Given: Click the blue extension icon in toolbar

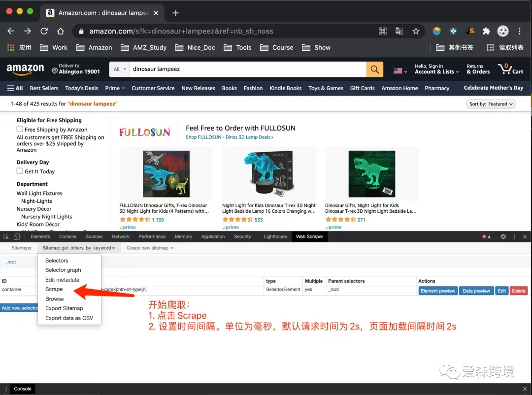Looking at the screenshot, I should (x=453, y=31).
